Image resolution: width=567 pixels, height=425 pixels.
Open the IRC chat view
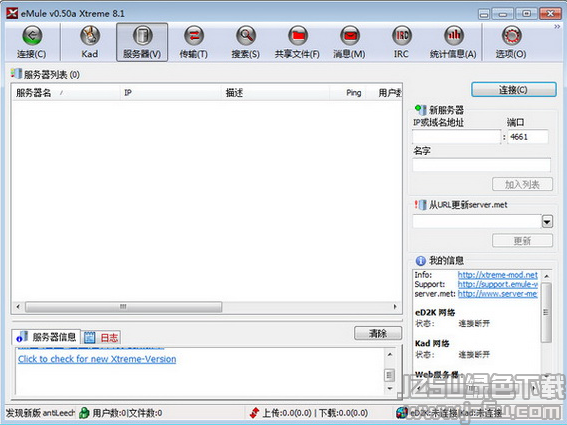(x=401, y=42)
